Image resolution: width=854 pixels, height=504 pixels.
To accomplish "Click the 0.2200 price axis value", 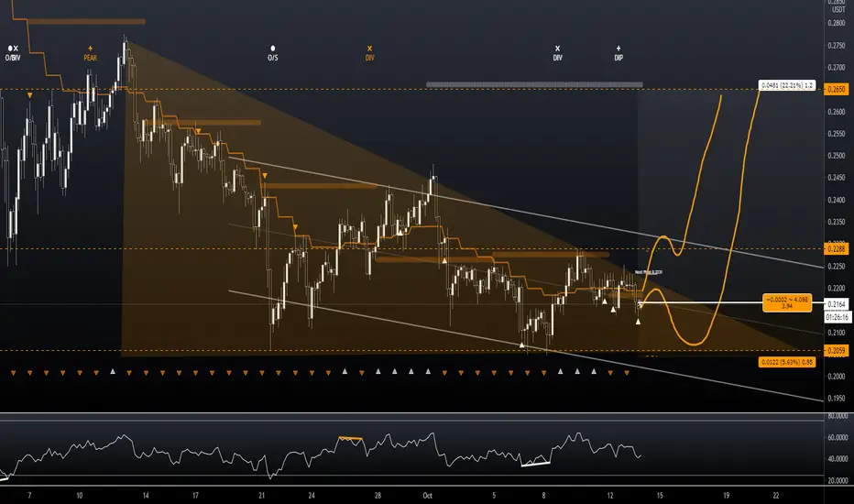I will click(x=837, y=289).
